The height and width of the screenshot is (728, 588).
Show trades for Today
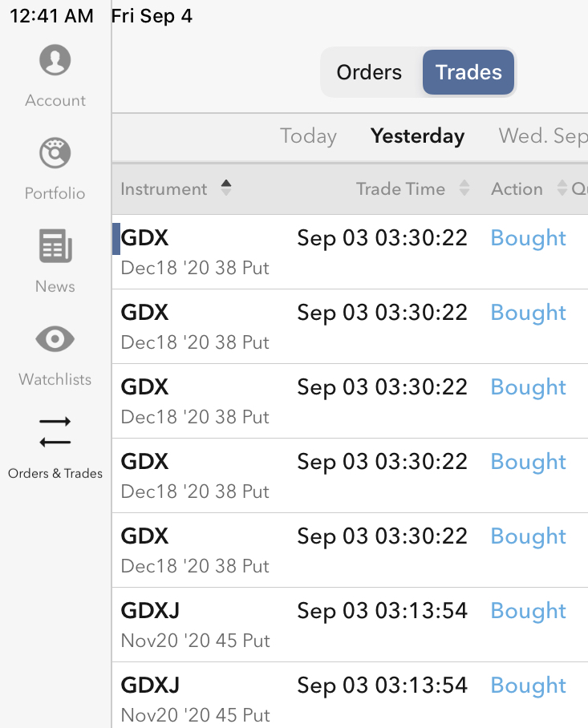coord(308,136)
